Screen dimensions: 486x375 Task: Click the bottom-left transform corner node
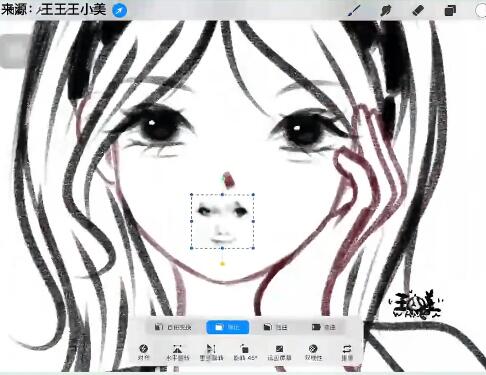tap(192, 248)
